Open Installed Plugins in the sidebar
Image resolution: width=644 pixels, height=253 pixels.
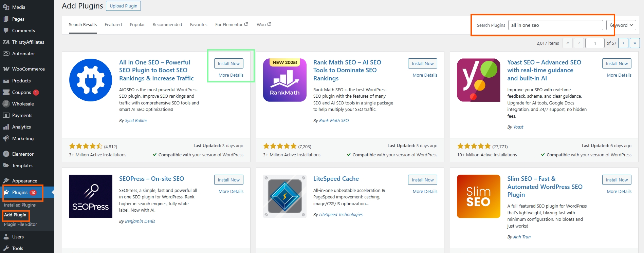(x=20, y=205)
